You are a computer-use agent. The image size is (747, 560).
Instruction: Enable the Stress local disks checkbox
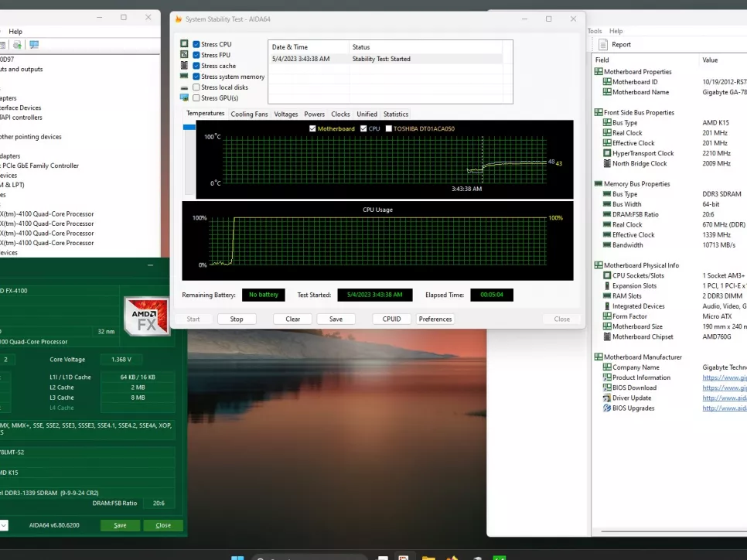click(196, 87)
